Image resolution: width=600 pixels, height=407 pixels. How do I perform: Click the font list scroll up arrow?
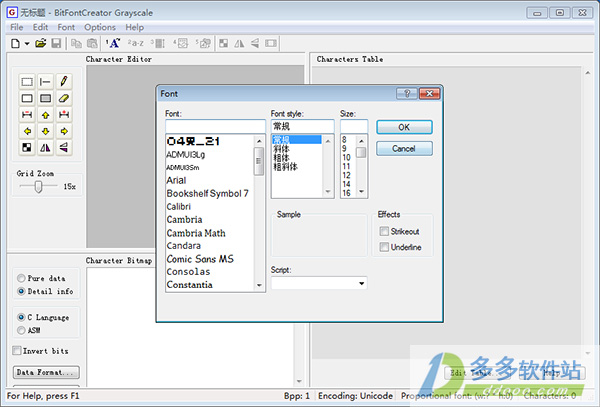(259, 141)
